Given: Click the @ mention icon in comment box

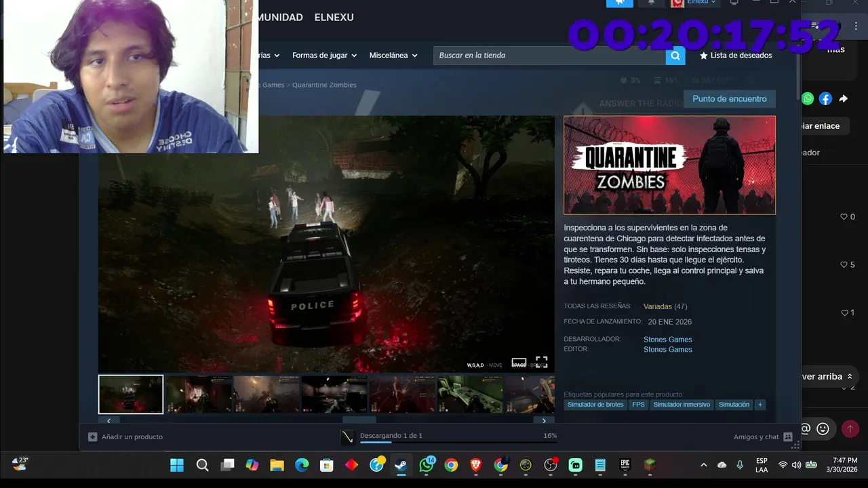Looking at the screenshot, I should tap(806, 428).
